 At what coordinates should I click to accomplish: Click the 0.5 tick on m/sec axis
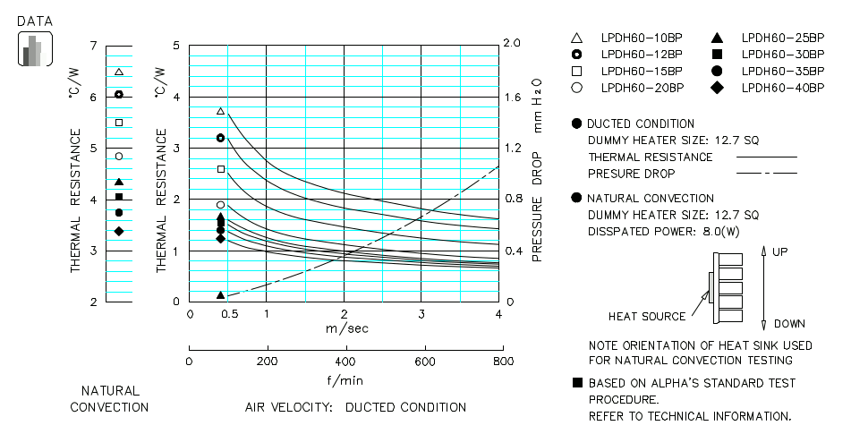pyautogui.click(x=230, y=314)
